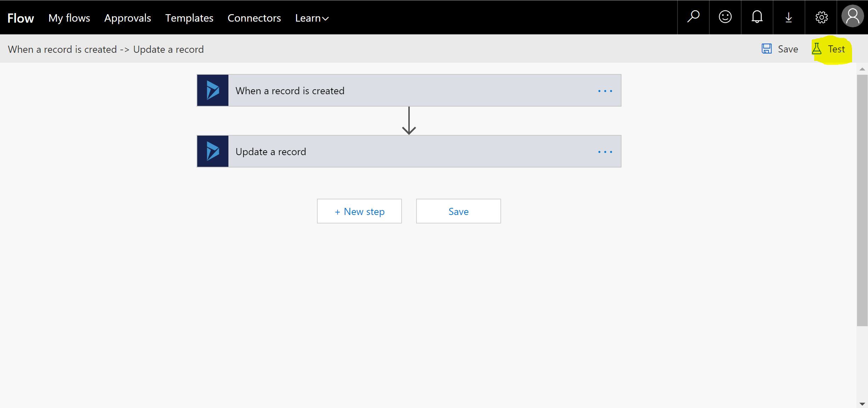Click the Test flask button

pyautogui.click(x=829, y=49)
